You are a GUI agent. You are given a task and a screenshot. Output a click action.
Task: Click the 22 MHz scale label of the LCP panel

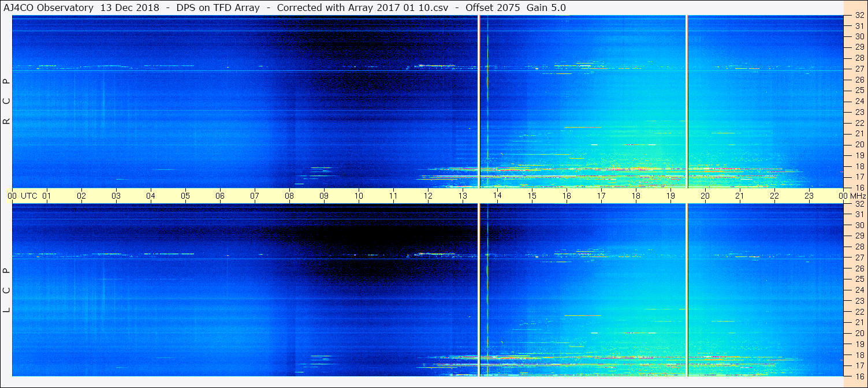(859, 312)
